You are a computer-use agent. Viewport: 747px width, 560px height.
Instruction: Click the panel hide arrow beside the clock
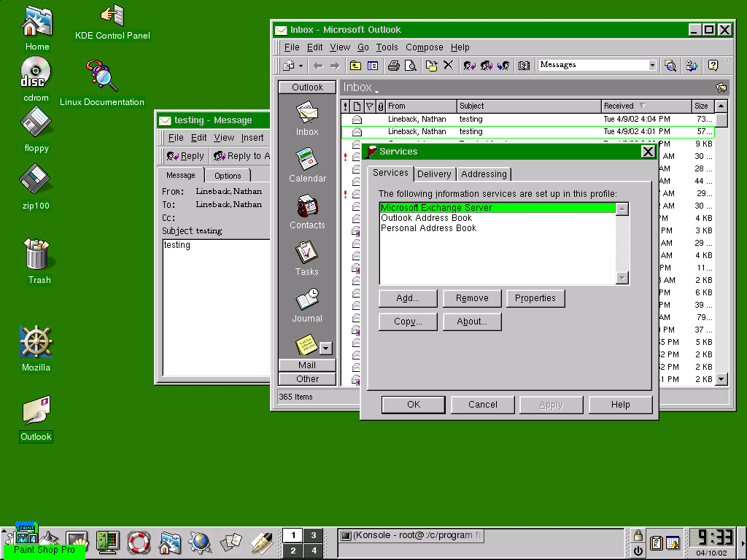(743, 542)
